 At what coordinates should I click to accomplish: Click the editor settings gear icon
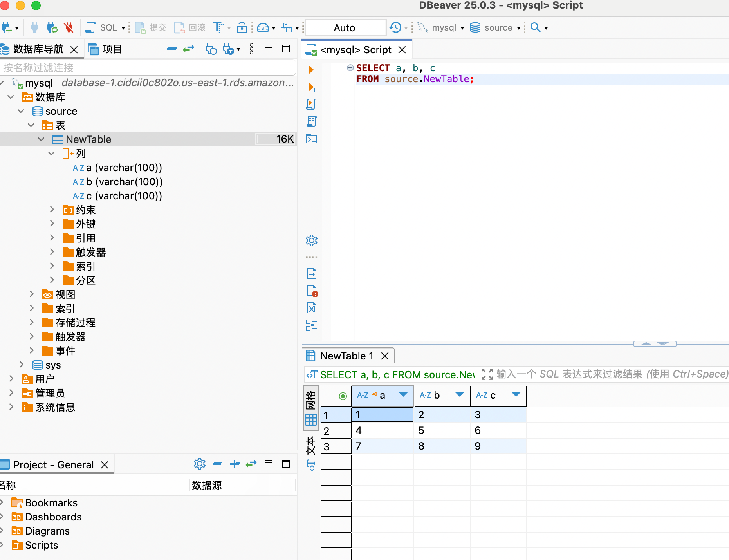312,240
